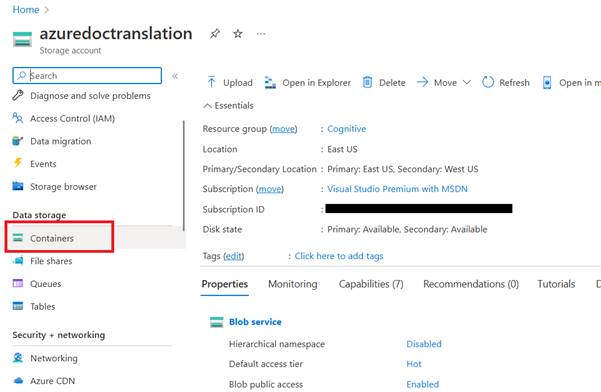Image resolution: width=601 pixels, height=392 pixels.
Task: Click the Delete trash icon
Action: pyautogui.click(x=367, y=82)
